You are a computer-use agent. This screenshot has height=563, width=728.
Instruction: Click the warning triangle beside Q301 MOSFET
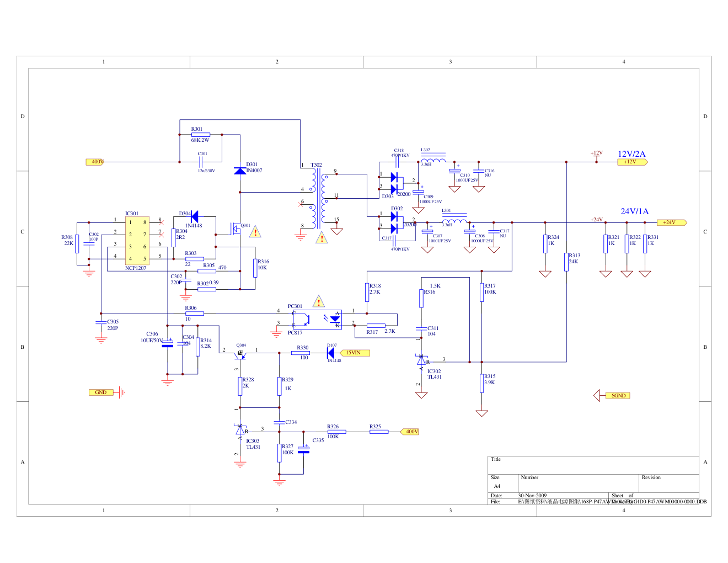coord(255,232)
